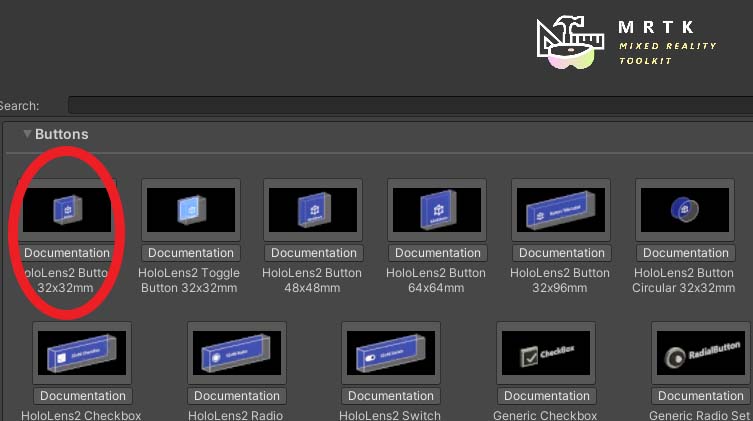Open Documentation for HoloLens2 Button 32x32mm
The image size is (753, 421).
pos(67,253)
